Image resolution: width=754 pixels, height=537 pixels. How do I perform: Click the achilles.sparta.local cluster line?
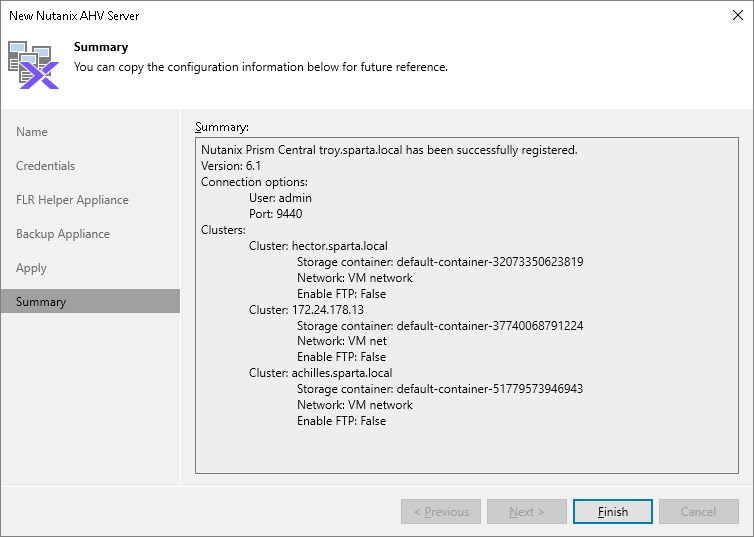tap(321, 373)
